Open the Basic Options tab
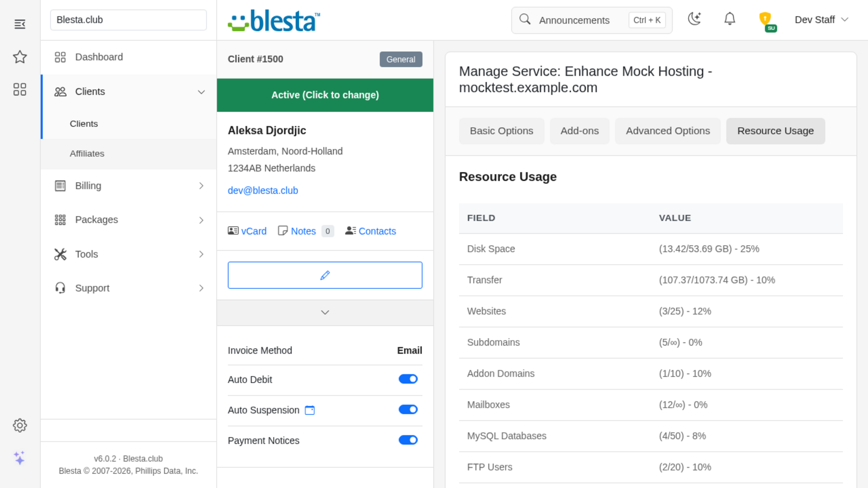 pyautogui.click(x=501, y=131)
